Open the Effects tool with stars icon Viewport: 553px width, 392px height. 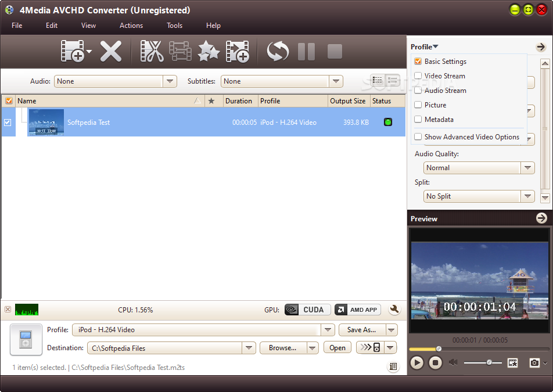click(209, 52)
